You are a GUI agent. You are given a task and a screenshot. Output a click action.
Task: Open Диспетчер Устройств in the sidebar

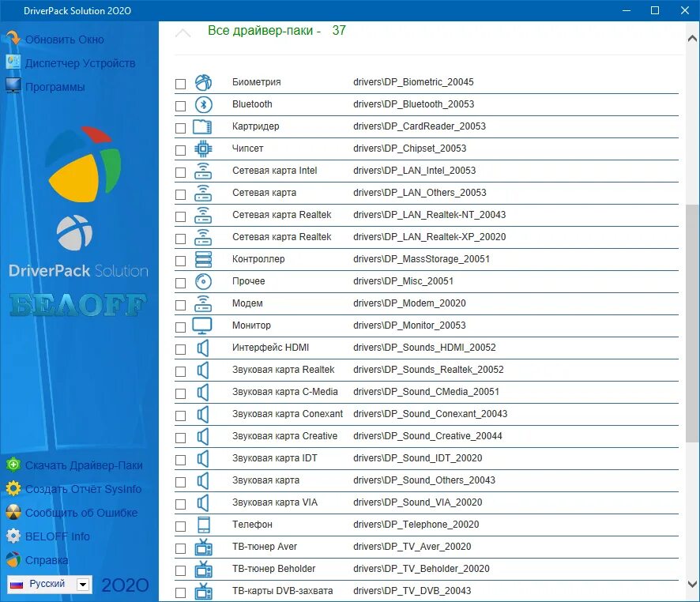click(x=80, y=63)
